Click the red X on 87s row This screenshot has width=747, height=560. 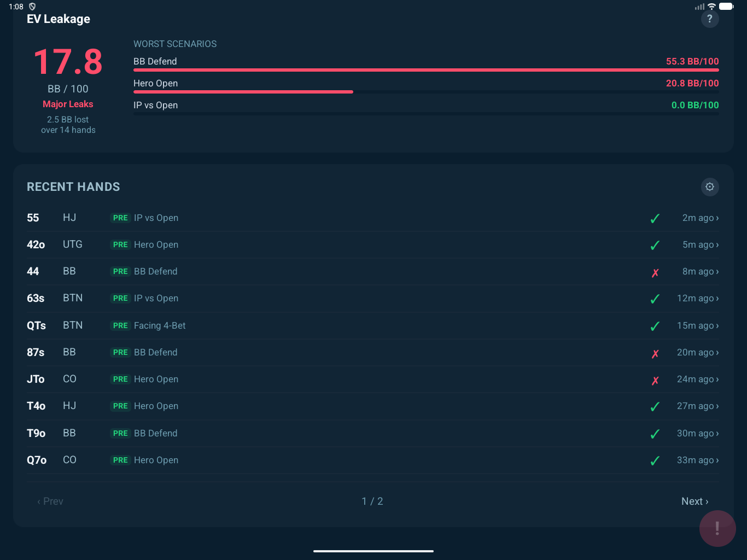click(x=655, y=353)
